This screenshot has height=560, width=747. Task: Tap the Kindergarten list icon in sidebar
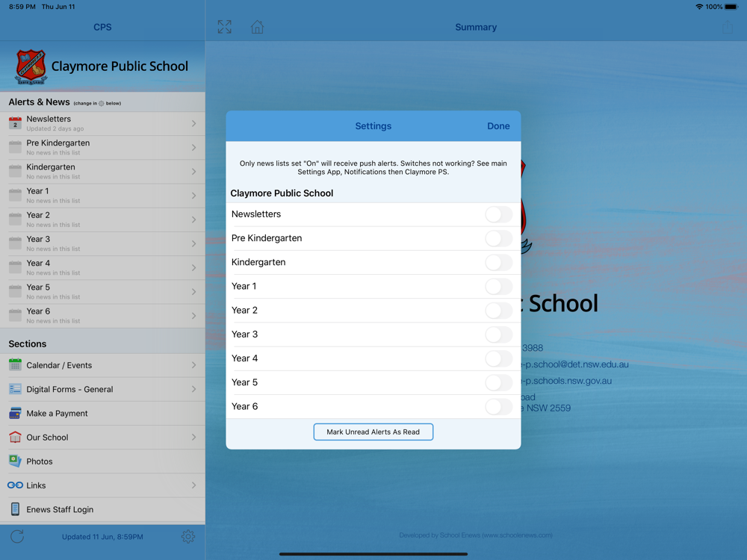click(15, 172)
